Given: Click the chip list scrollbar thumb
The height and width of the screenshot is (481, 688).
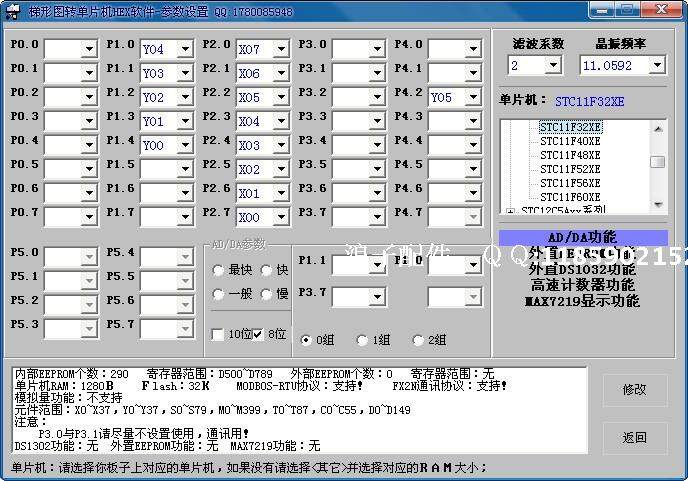Looking at the screenshot, I should (658, 162).
